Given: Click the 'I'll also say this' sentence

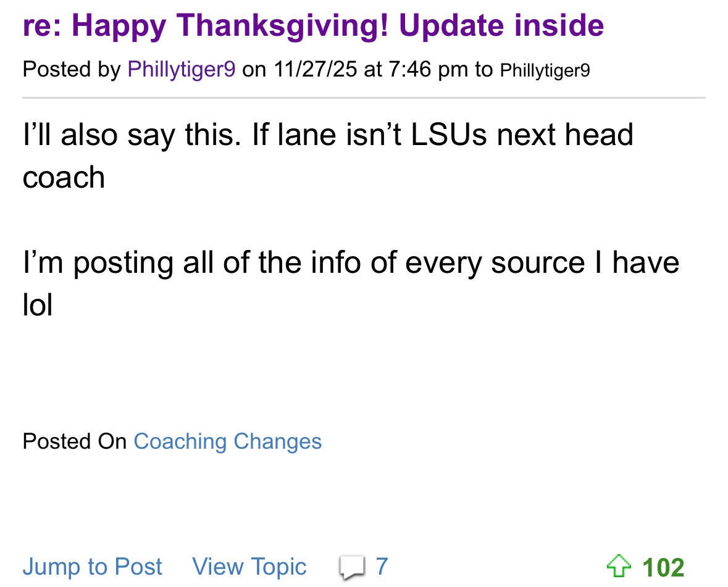Looking at the screenshot, I should (x=132, y=135).
